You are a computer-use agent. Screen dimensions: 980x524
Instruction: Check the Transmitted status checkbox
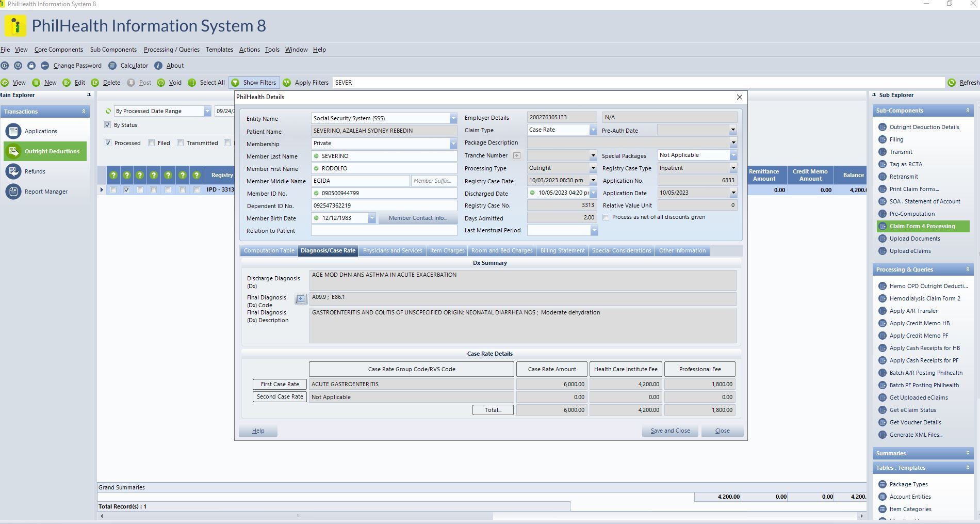180,143
